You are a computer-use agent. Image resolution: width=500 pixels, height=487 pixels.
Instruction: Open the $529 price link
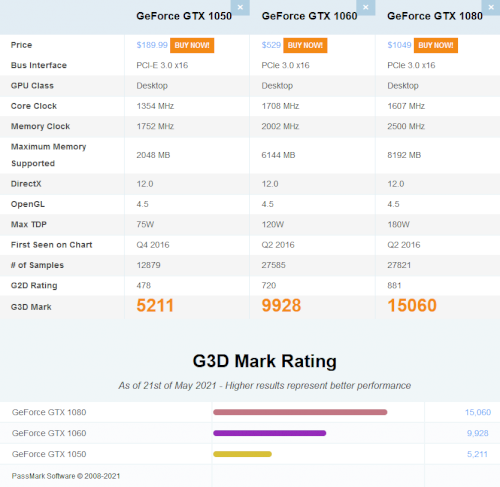coord(271,45)
